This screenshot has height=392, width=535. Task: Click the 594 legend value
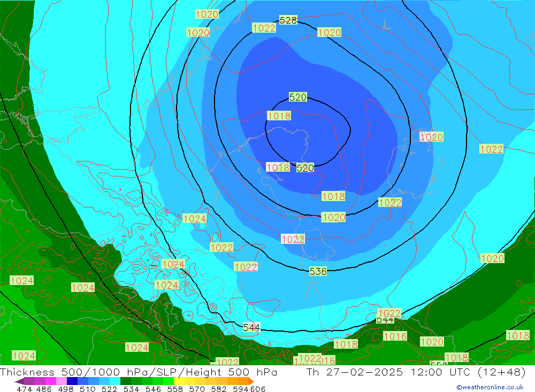pos(241,389)
